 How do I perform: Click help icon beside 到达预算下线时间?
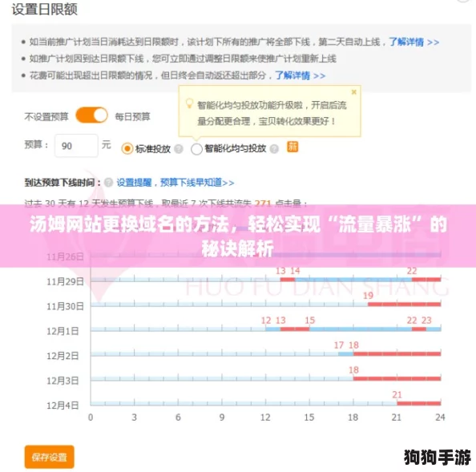(108, 183)
